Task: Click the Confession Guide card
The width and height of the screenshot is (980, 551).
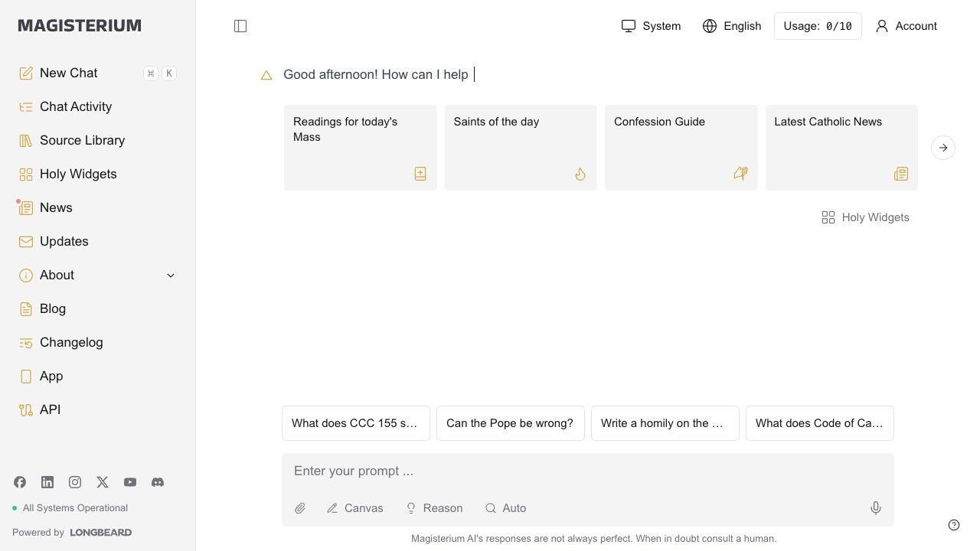Action: click(681, 147)
